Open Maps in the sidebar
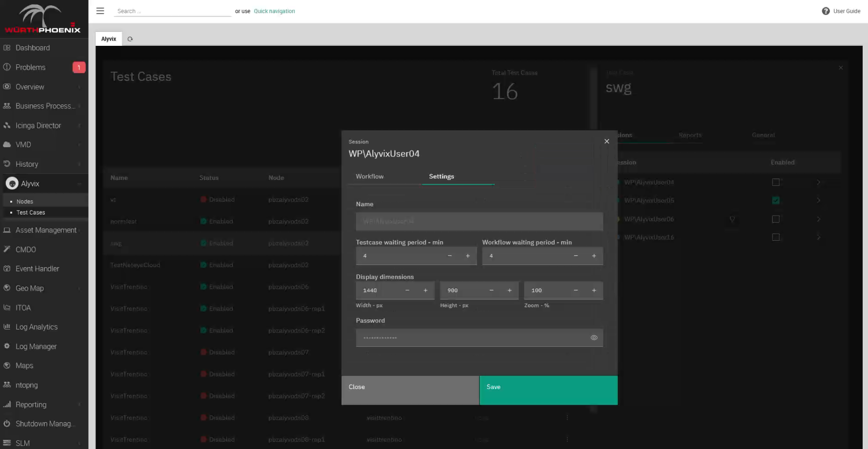 click(x=24, y=366)
